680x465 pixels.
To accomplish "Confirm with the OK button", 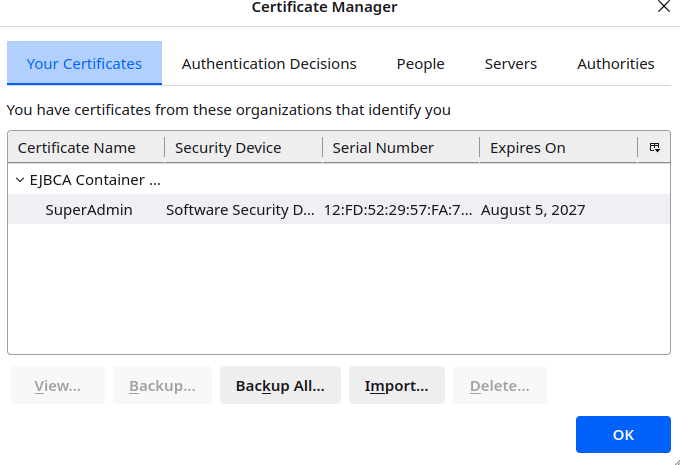I will (623, 435).
